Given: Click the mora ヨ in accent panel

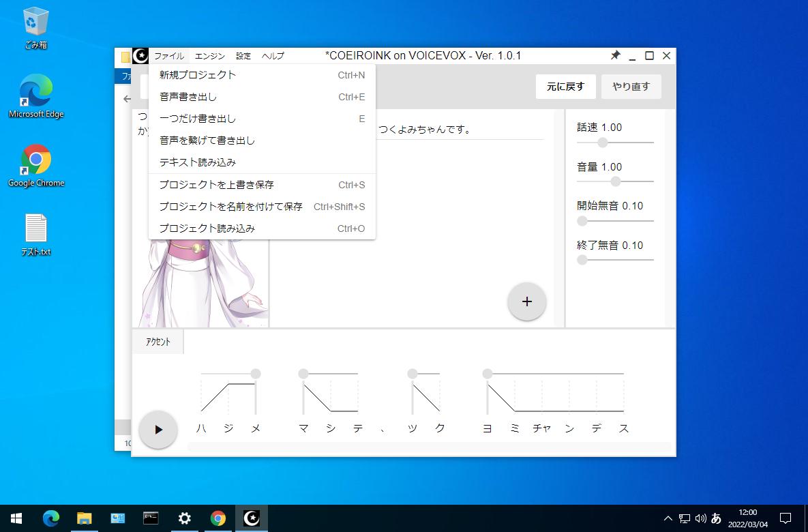Looking at the screenshot, I should pos(488,428).
